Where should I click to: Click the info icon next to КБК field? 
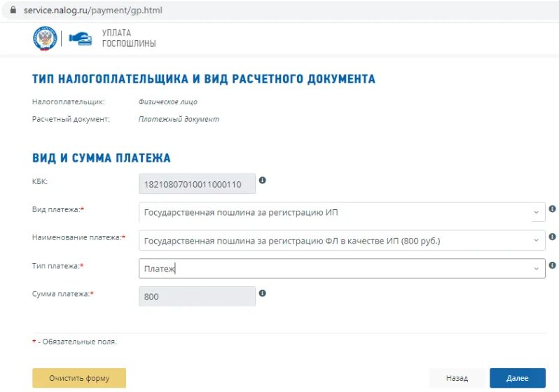click(263, 181)
